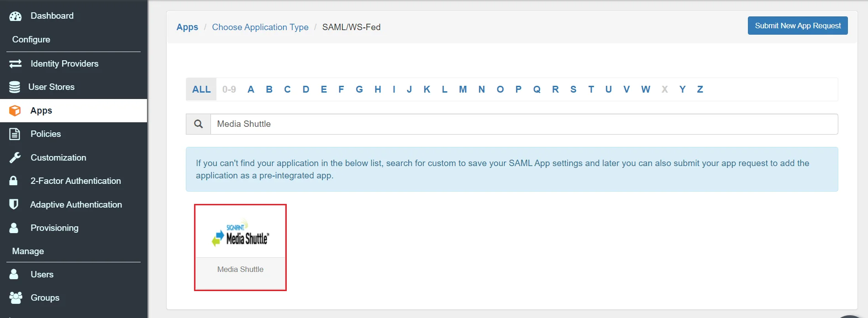Image resolution: width=868 pixels, height=318 pixels.
Task: Filter apps by letter R
Action: [x=555, y=89]
